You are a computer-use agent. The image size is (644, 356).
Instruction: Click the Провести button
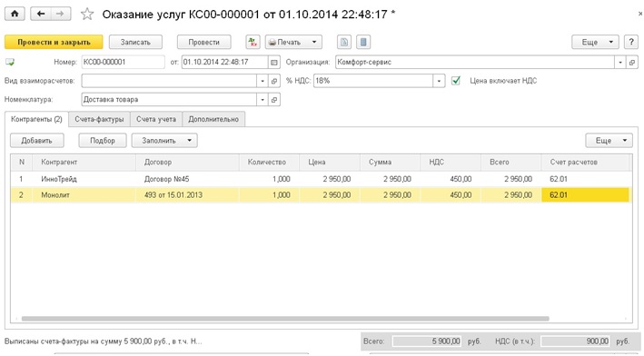pyautogui.click(x=203, y=42)
